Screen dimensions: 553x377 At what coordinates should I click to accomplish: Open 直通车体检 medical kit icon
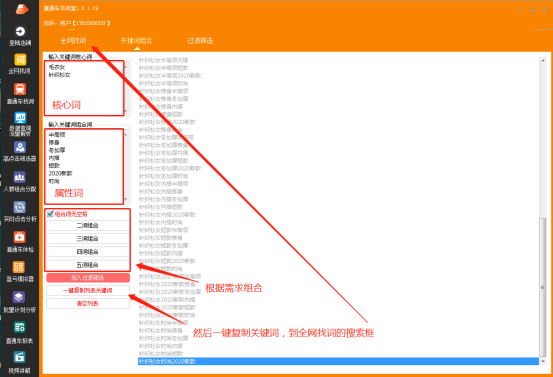(x=20, y=237)
